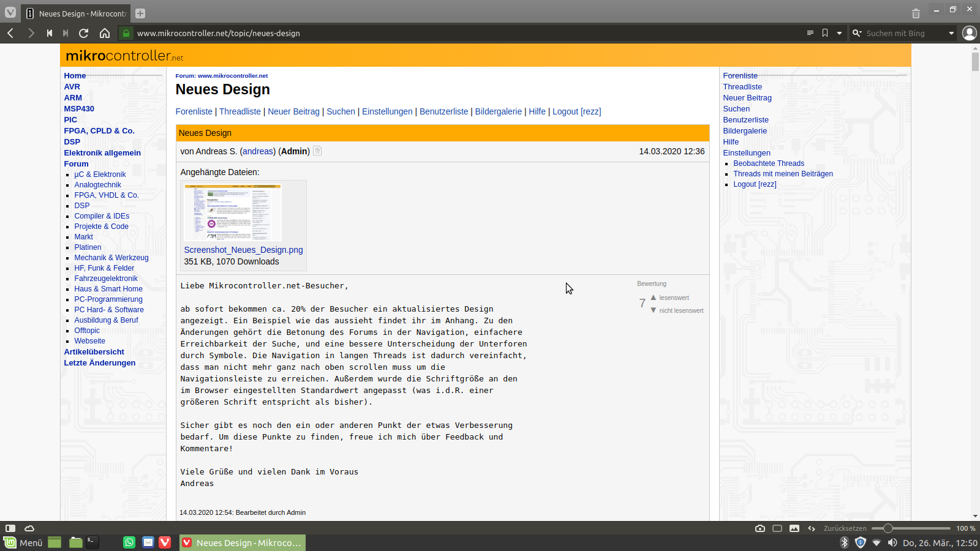Image resolution: width=980 pixels, height=551 pixels.
Task: Open Threads mit meinen Beiträgen
Action: pos(783,174)
